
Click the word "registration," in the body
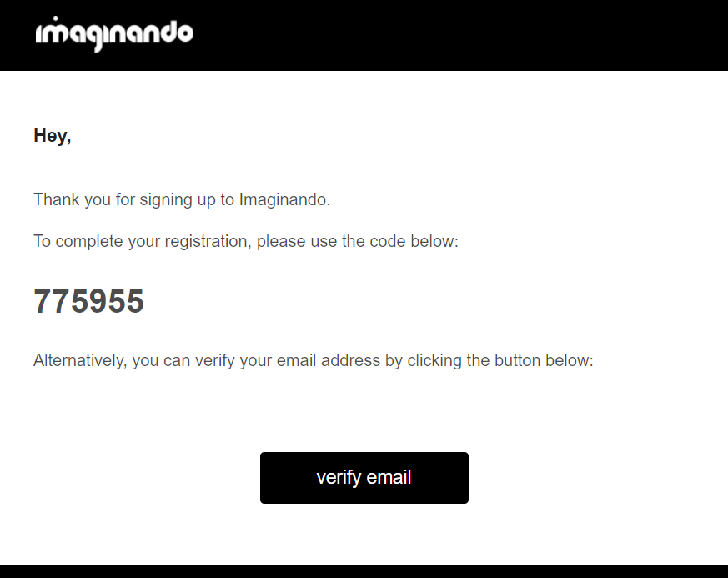click(x=198, y=242)
